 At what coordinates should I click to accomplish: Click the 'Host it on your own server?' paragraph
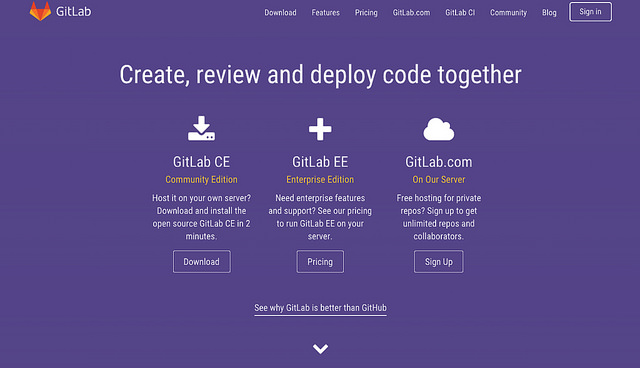201,217
